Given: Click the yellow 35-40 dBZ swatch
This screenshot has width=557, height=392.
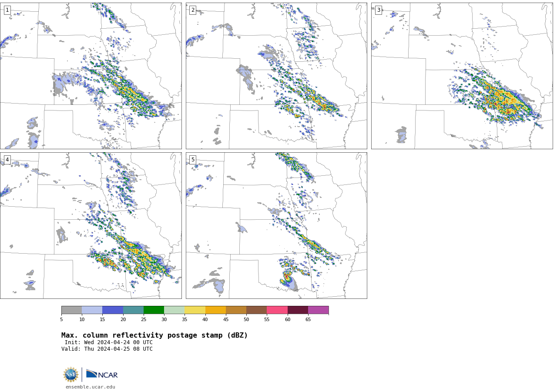Looking at the screenshot, I should tap(195, 310).
